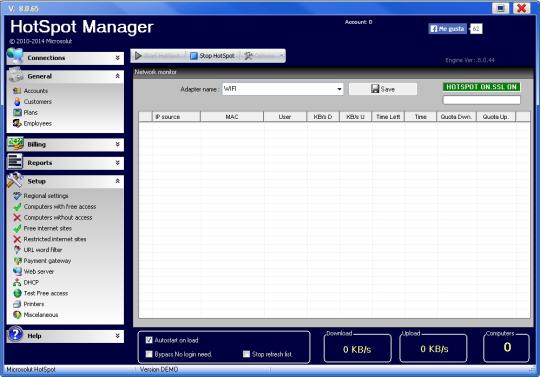Click the MAC column header
Image resolution: width=540 pixels, height=377 pixels.
tap(232, 117)
